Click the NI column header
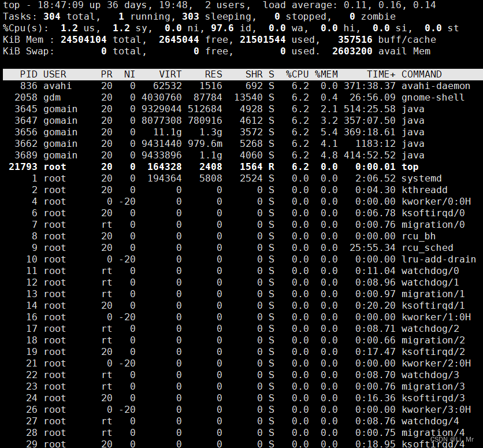Screen dimensions: 483x448 click(x=129, y=74)
